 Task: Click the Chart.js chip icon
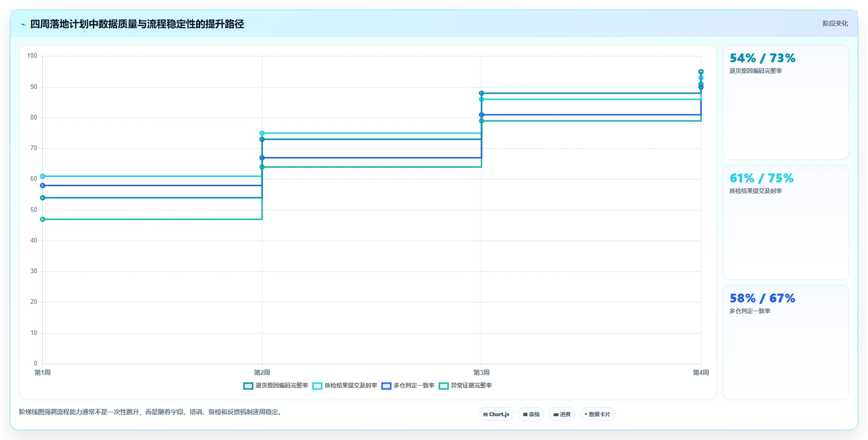[x=485, y=415]
